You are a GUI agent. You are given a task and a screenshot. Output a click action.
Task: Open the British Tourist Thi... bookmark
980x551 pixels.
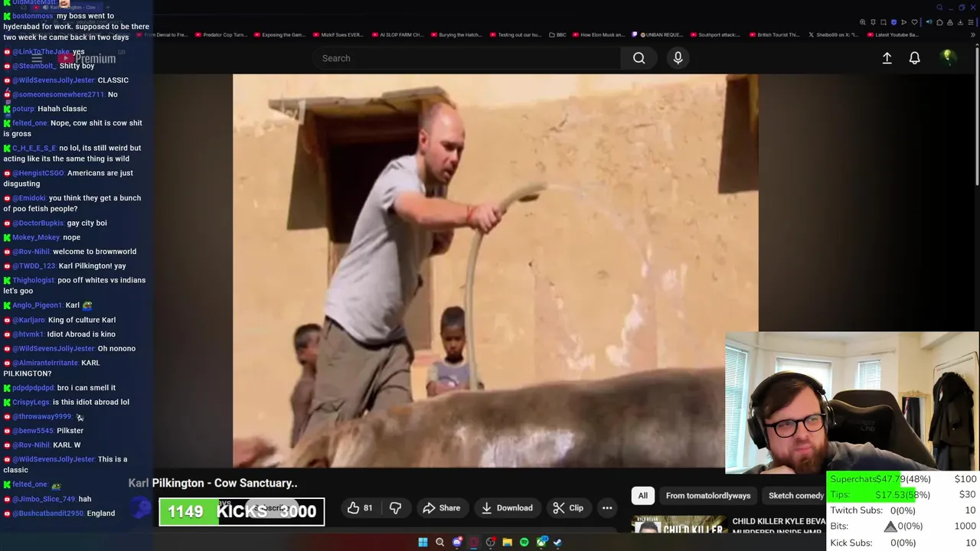pos(774,34)
